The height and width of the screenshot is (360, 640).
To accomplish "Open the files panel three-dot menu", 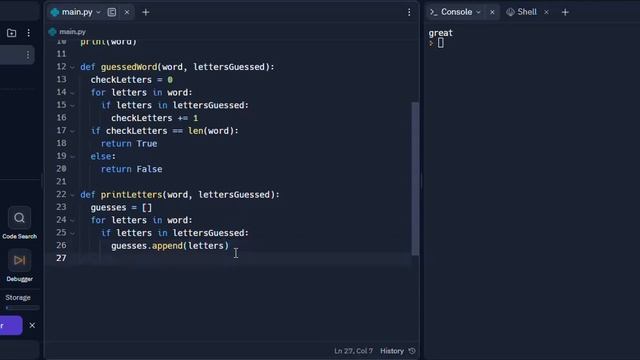I will click(29, 33).
